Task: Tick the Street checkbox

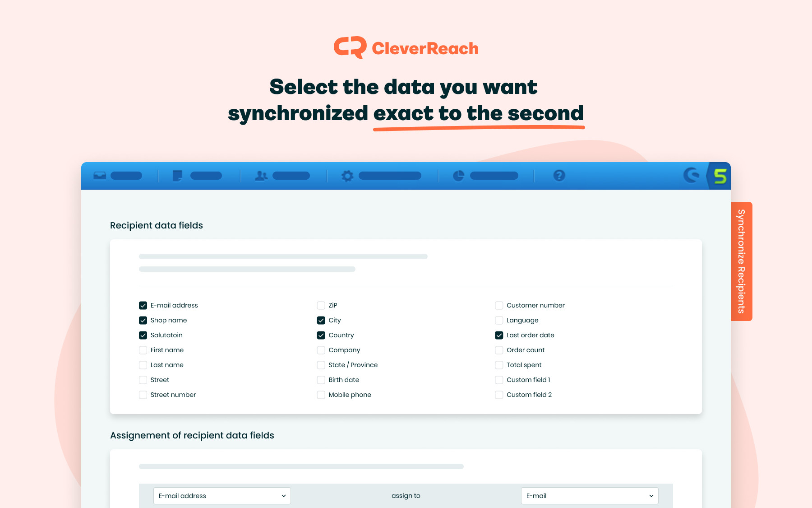Action: pyautogui.click(x=143, y=380)
